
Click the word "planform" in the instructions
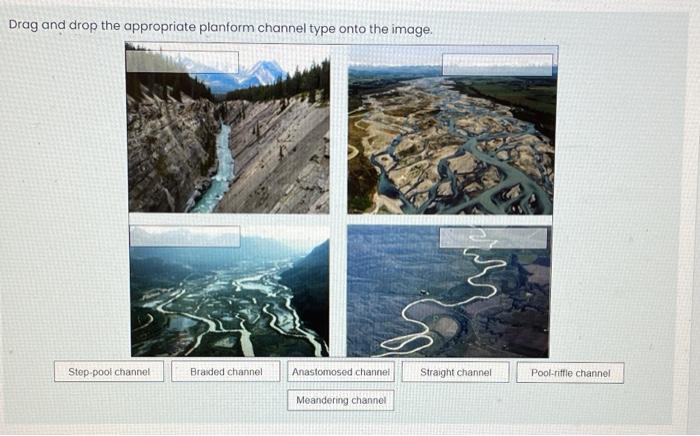pyautogui.click(x=226, y=28)
